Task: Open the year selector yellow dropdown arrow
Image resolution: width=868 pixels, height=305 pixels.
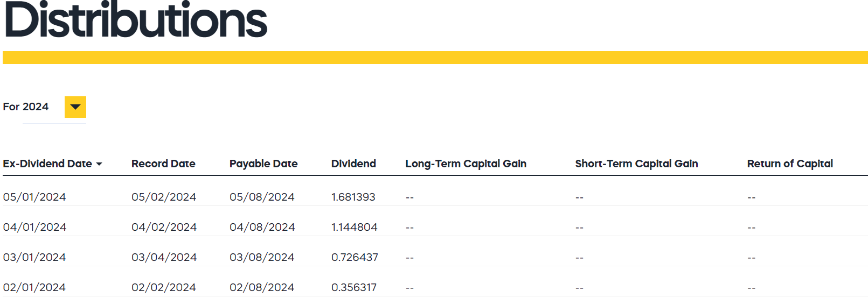Action: (x=75, y=107)
